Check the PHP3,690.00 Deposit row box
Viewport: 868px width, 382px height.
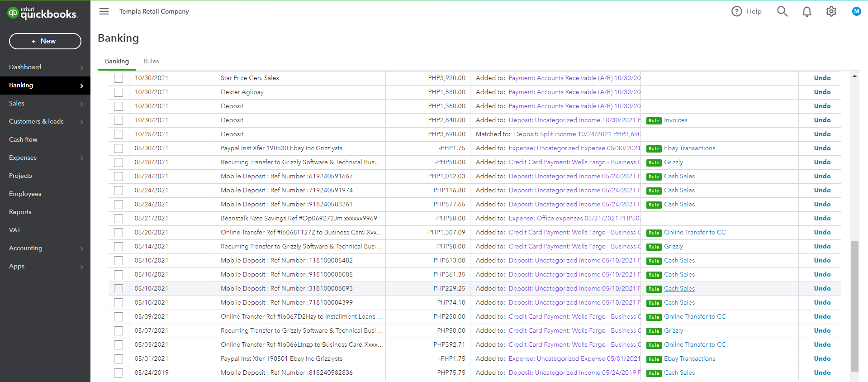click(119, 134)
